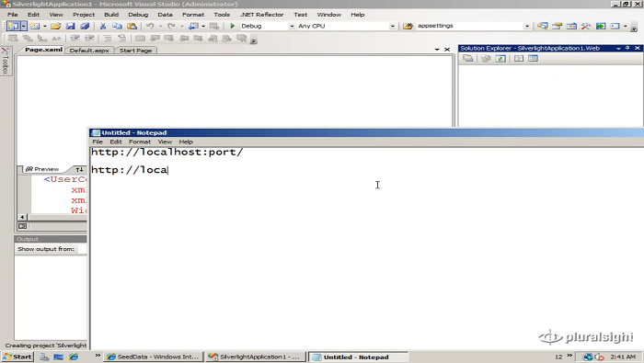Viewport: 644px width, 363px height.
Task: Expand the Any CPU platform dropdown
Action: coord(392,26)
